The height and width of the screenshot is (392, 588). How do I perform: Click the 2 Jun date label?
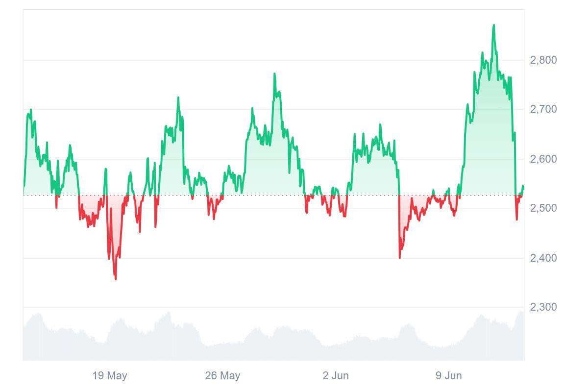coord(336,376)
